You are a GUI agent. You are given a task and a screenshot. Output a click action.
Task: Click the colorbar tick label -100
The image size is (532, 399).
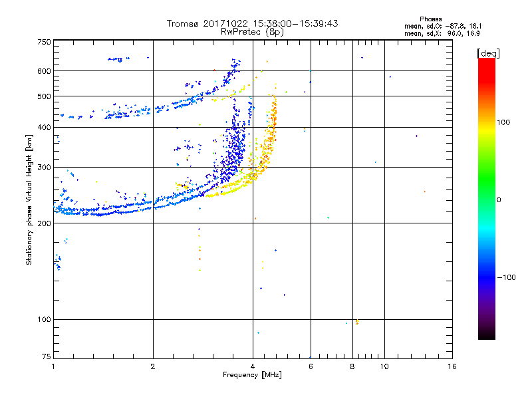coord(507,277)
